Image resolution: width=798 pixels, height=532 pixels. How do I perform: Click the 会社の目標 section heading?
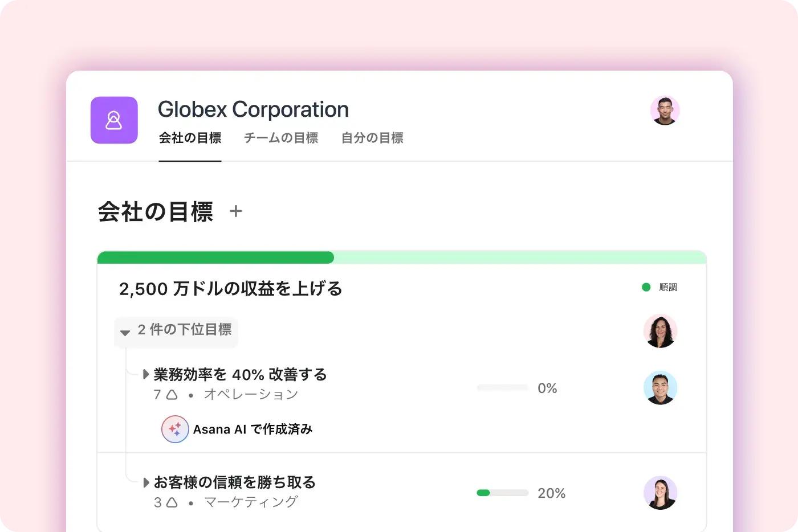click(x=156, y=212)
